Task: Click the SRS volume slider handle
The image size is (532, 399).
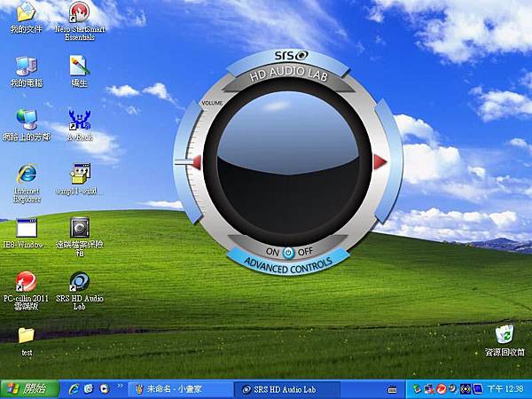Action: tap(184, 162)
